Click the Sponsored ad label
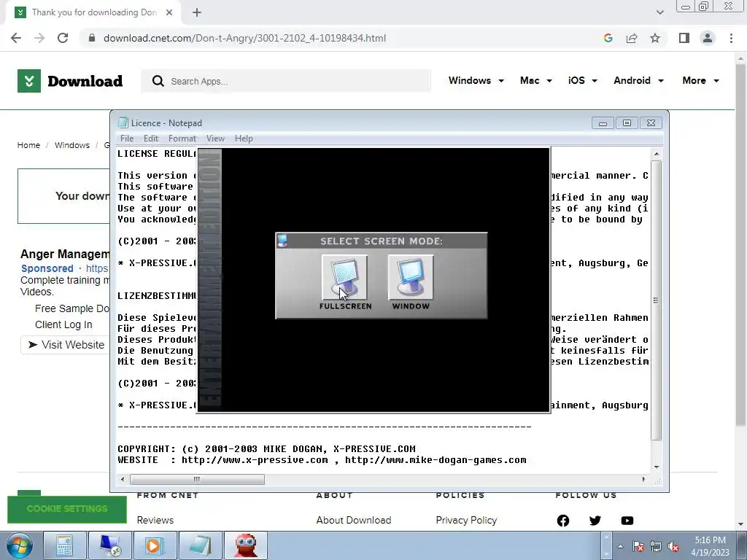747x560 pixels. (47, 268)
